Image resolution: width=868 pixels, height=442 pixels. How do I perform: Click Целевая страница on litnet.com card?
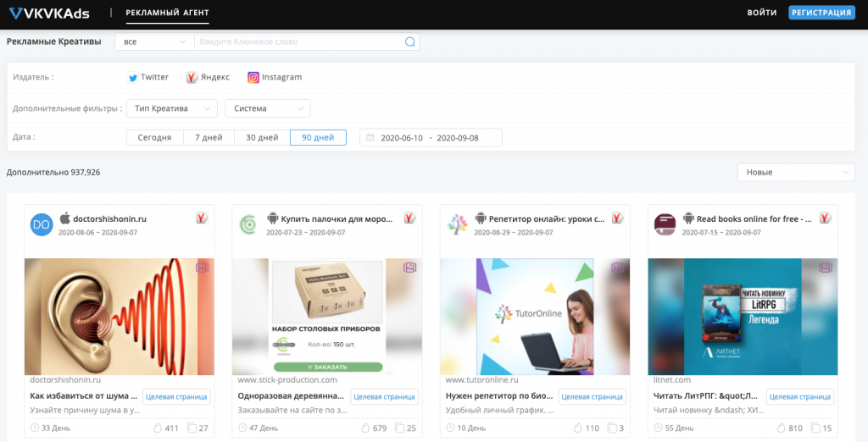pos(800,396)
